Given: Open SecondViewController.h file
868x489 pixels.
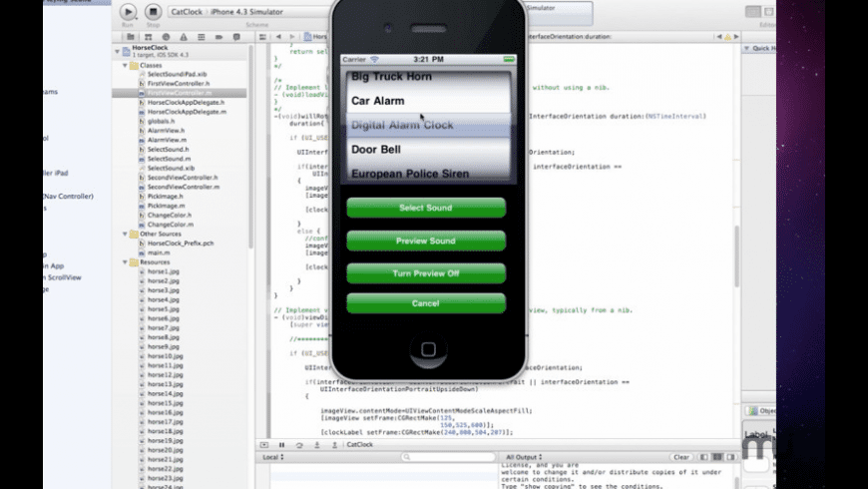Looking at the screenshot, I should coord(183,178).
